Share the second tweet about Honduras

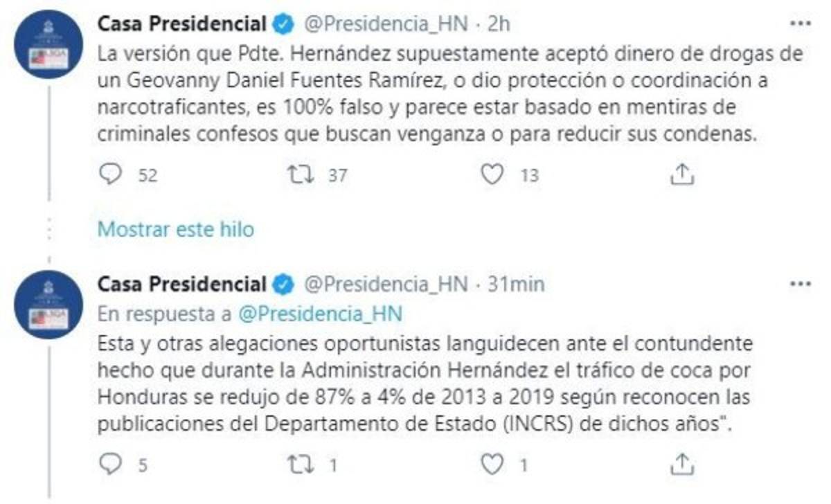click(x=682, y=464)
